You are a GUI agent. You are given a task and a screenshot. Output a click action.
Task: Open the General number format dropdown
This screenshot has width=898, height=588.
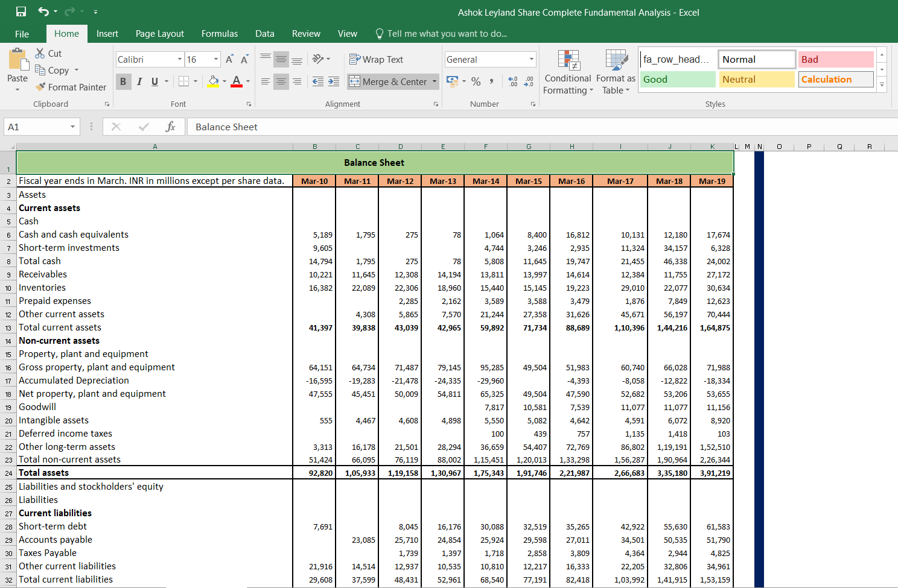(x=532, y=59)
